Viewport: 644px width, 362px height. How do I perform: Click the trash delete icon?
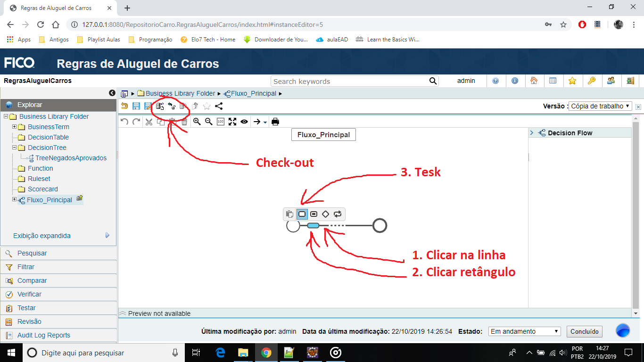pos(183,122)
